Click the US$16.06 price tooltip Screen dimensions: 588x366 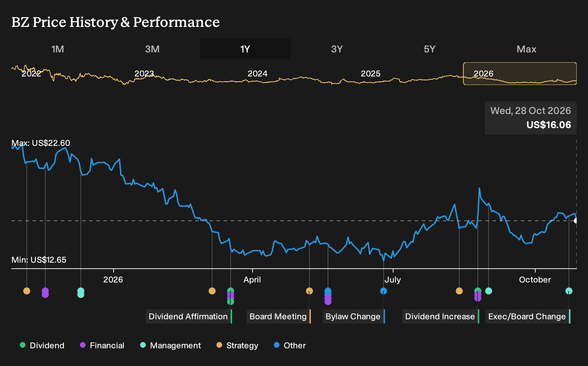(531, 118)
